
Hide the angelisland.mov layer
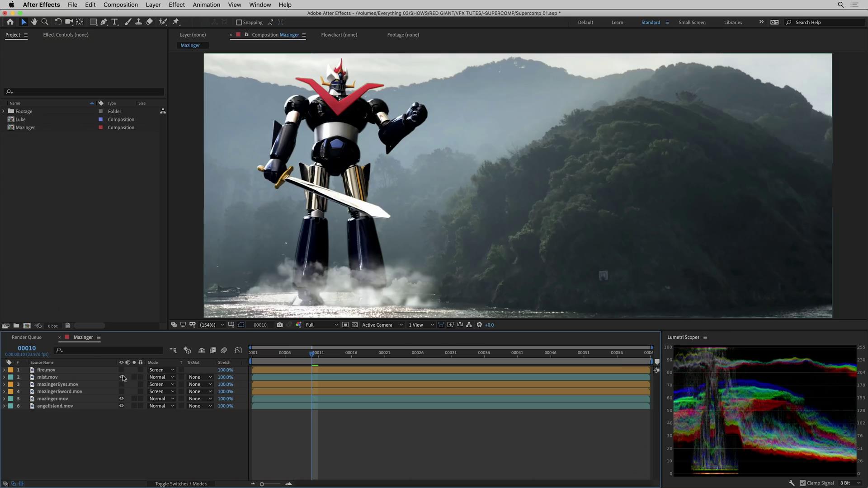point(121,406)
